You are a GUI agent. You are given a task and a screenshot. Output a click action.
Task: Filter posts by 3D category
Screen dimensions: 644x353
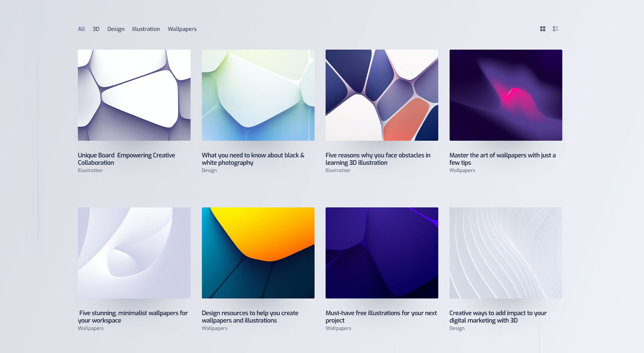pyautogui.click(x=96, y=29)
